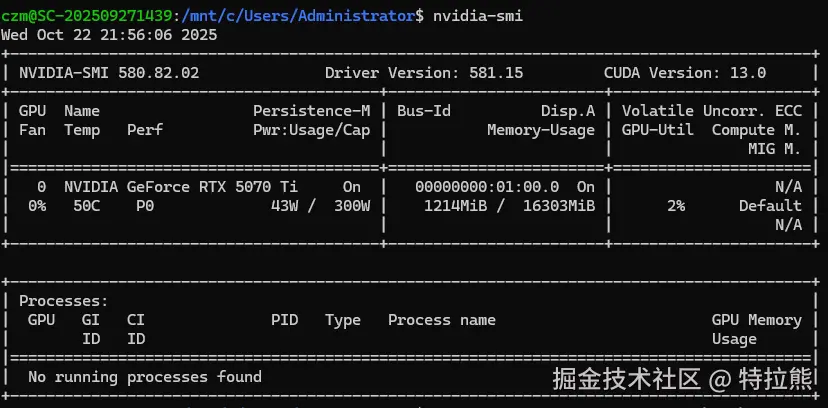Click the nvidia-smi command text
The width and height of the screenshot is (828, 408).
(x=477, y=15)
